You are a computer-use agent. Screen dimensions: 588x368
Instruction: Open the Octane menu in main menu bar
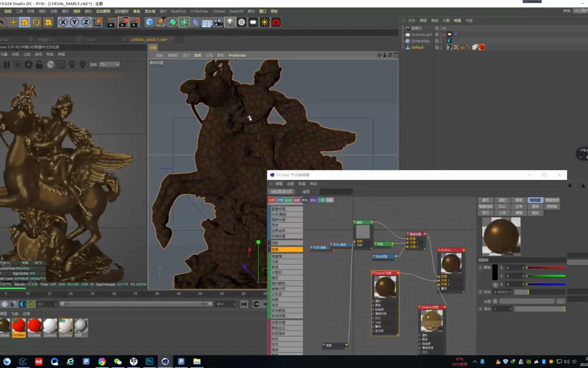(x=219, y=11)
